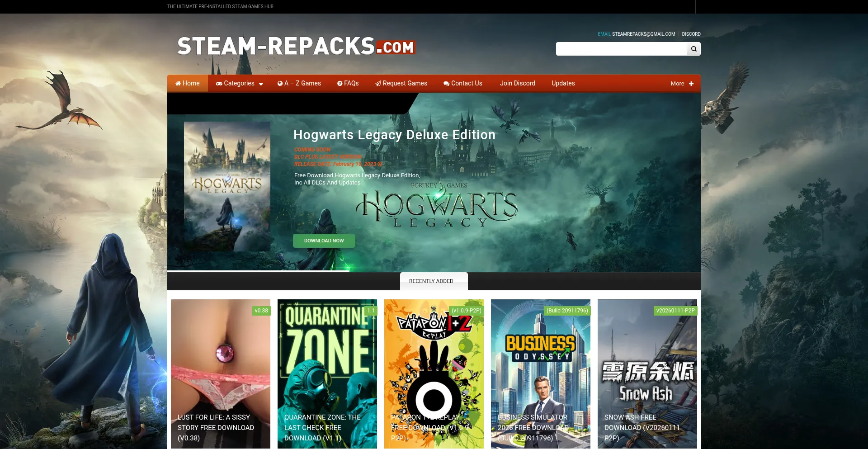Viewport: 868px width, 449px height.
Task: Expand the Categories dropdown arrow
Action: point(261,84)
